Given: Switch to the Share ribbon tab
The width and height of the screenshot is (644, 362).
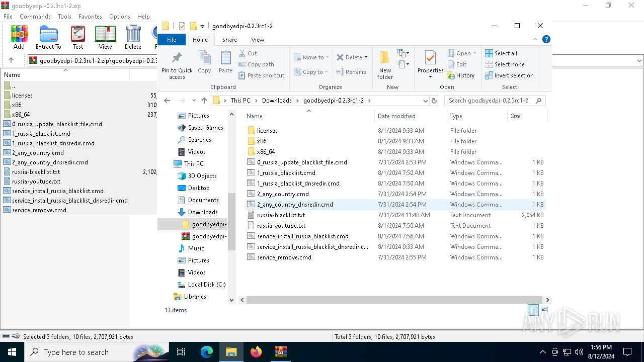Looking at the screenshot, I should click(x=229, y=39).
